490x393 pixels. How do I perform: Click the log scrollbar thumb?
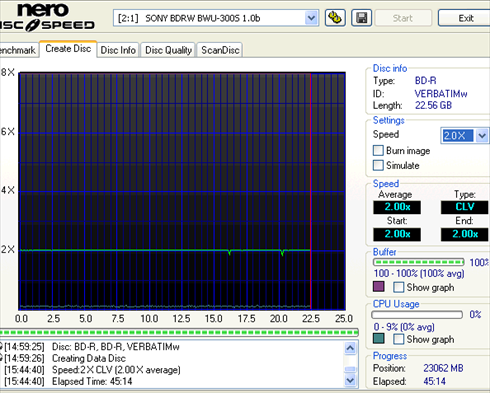pyautogui.click(x=350, y=369)
